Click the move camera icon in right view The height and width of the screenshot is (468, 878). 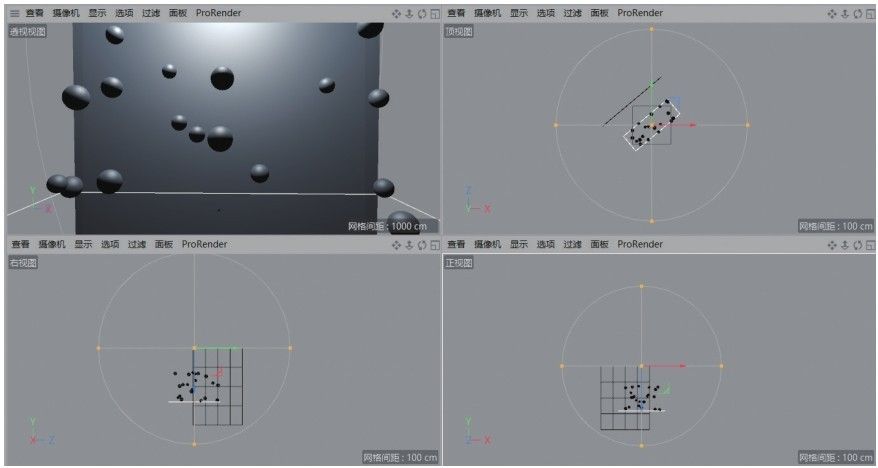[x=396, y=245]
